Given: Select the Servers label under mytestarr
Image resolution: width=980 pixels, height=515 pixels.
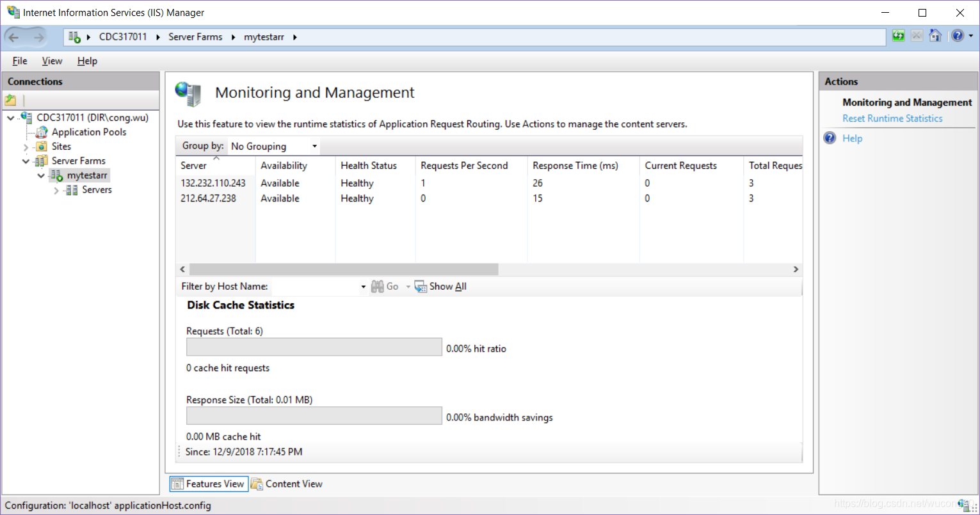Looking at the screenshot, I should click(97, 189).
